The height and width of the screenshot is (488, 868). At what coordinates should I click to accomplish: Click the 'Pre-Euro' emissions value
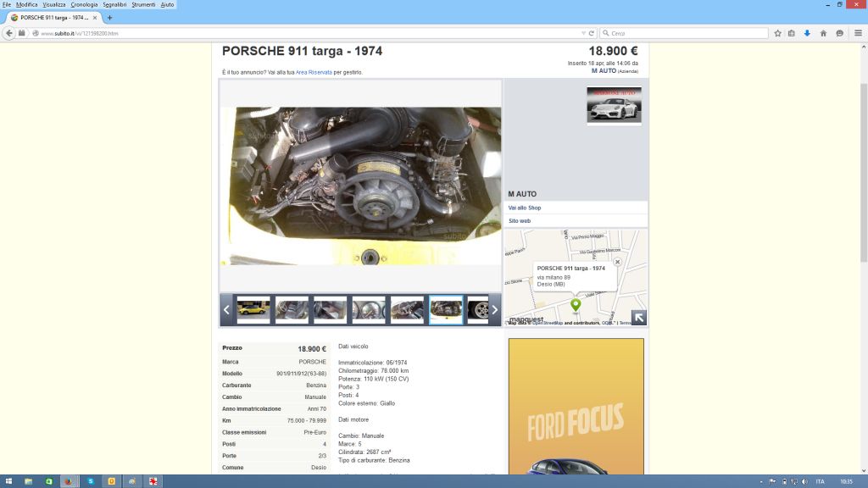[315, 433]
